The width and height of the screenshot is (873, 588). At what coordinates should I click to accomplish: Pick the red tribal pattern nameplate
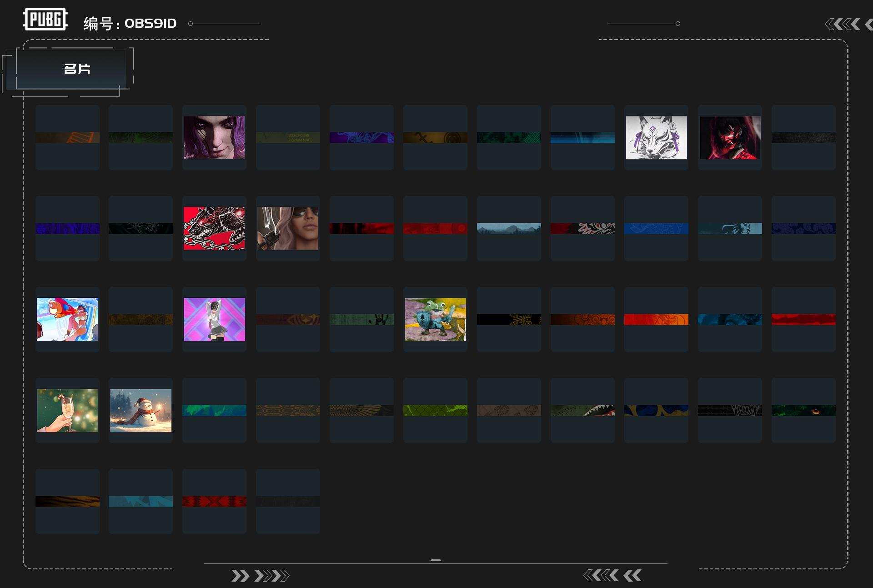click(214, 501)
